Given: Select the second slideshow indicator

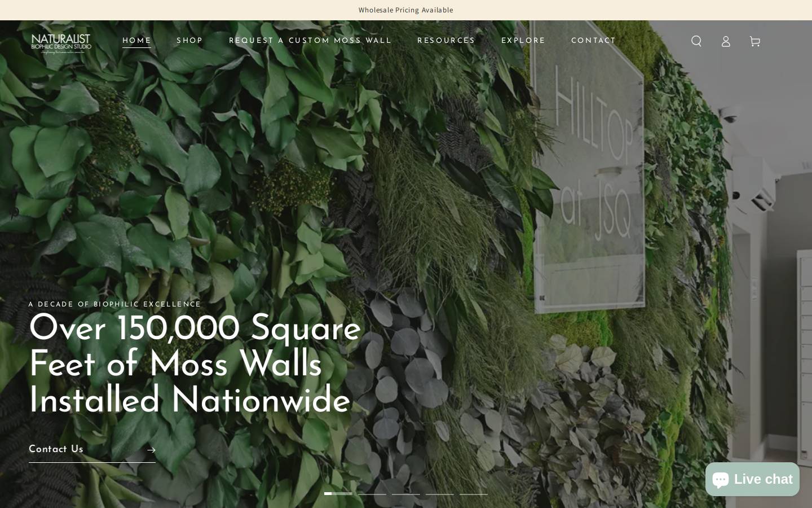Looking at the screenshot, I should pyautogui.click(x=372, y=494).
